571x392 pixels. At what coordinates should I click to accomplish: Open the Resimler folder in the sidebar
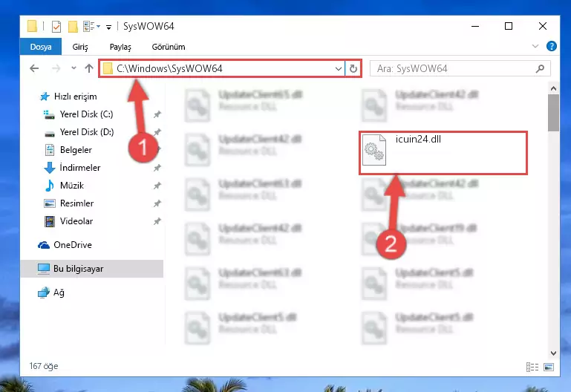tap(76, 203)
